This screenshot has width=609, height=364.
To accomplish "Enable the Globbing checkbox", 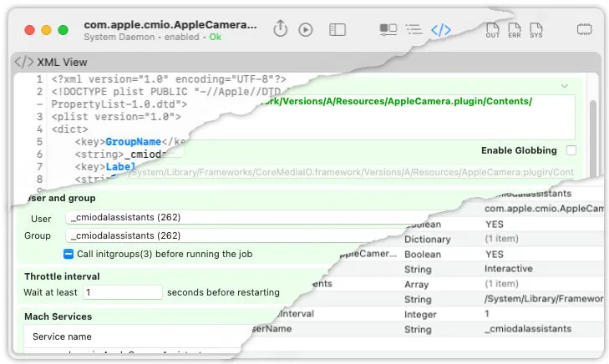I will click(x=571, y=150).
